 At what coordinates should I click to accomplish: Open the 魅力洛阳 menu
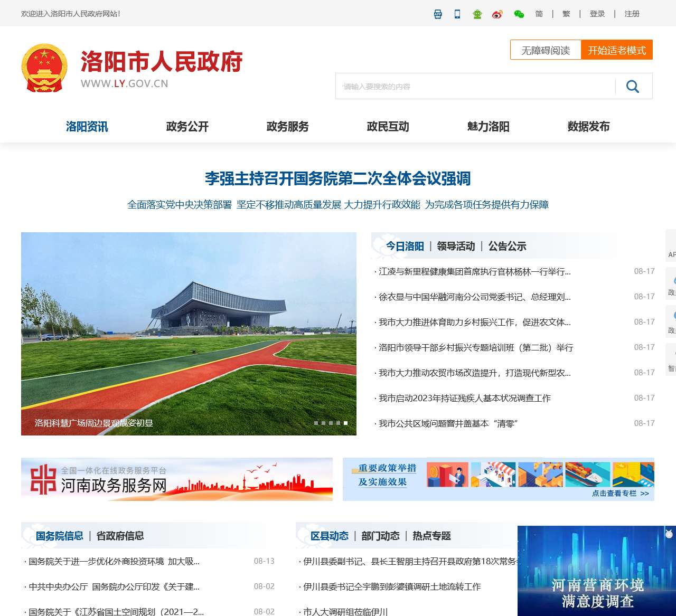coord(489,127)
